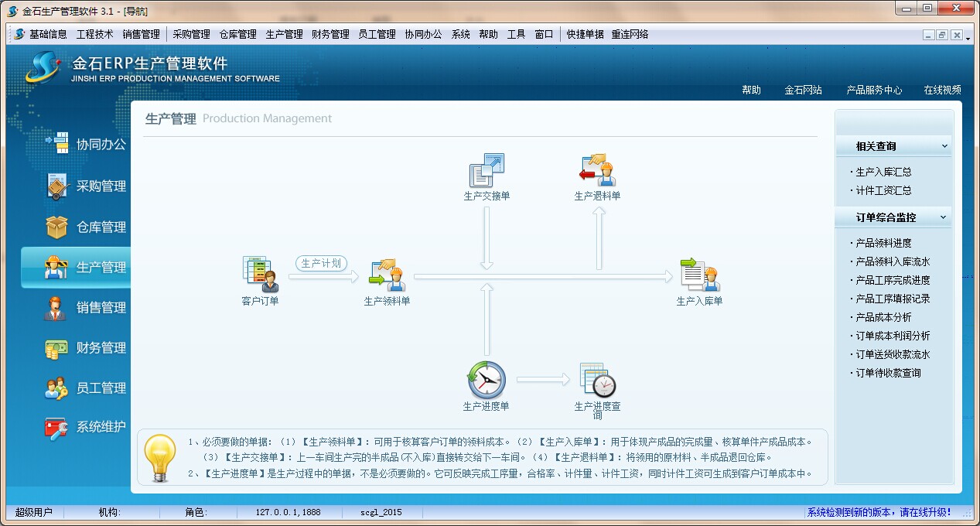
Task: Minimize the inner navigation child window
Action: [928, 35]
